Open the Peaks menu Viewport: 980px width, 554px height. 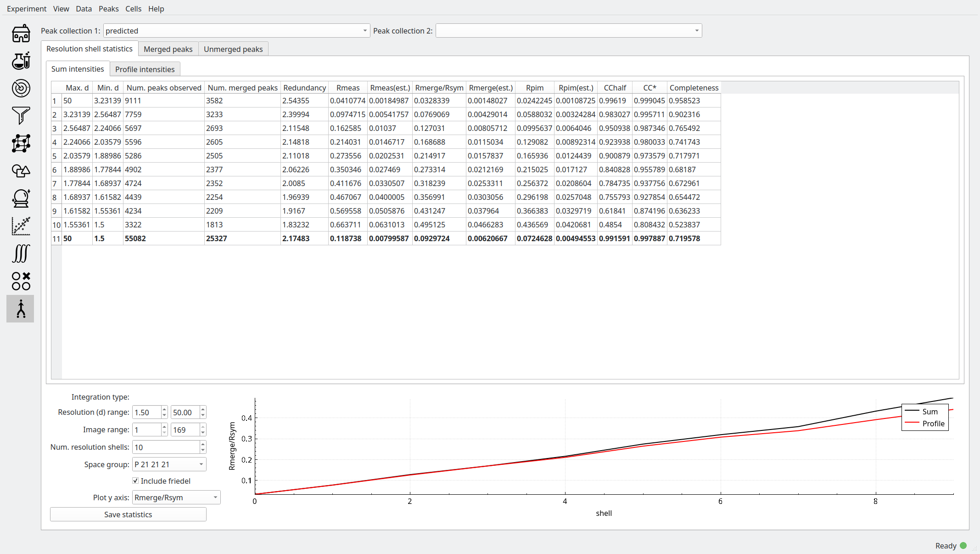pyautogui.click(x=108, y=9)
